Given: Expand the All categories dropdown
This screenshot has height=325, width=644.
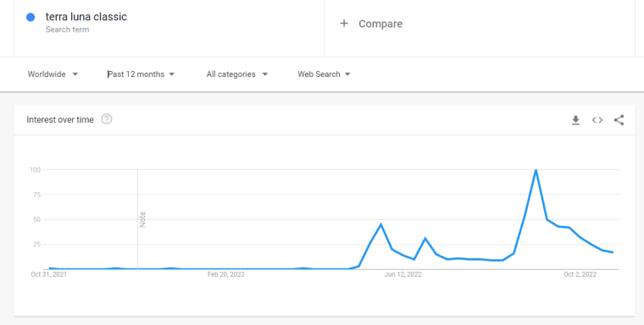Looking at the screenshot, I should coord(237,74).
